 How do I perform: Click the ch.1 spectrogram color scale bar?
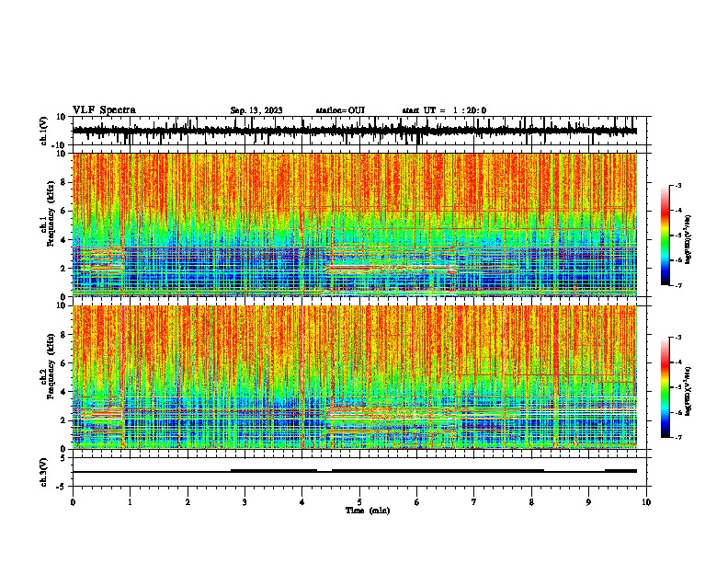665,236
